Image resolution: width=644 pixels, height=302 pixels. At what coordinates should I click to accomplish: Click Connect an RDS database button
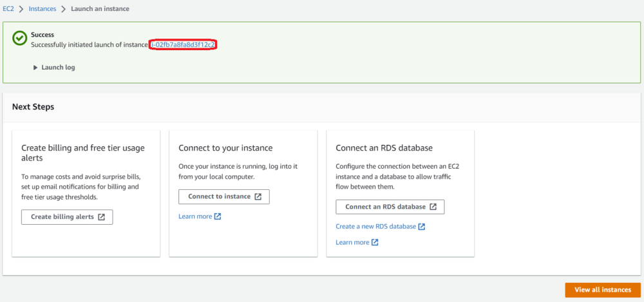(x=390, y=207)
